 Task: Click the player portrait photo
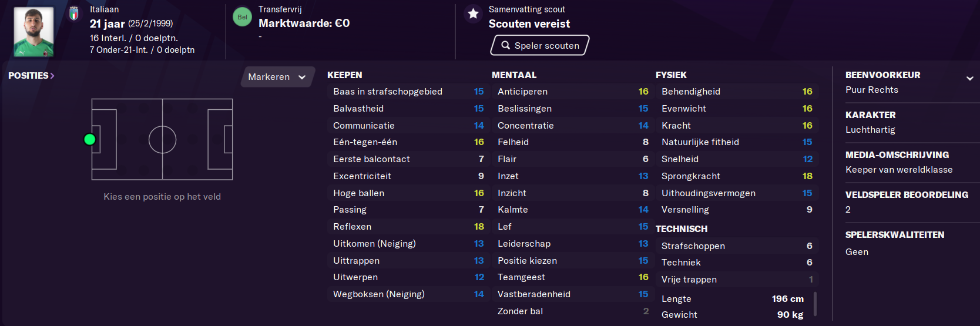click(33, 32)
